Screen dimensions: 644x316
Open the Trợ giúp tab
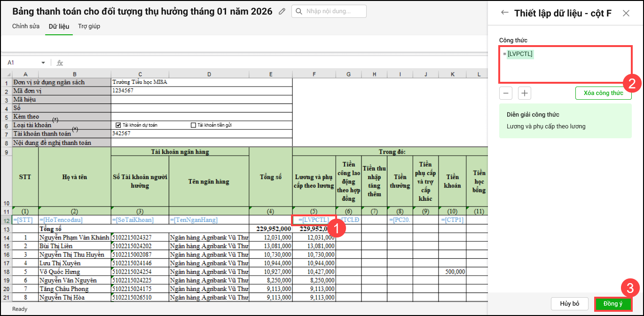89,26
